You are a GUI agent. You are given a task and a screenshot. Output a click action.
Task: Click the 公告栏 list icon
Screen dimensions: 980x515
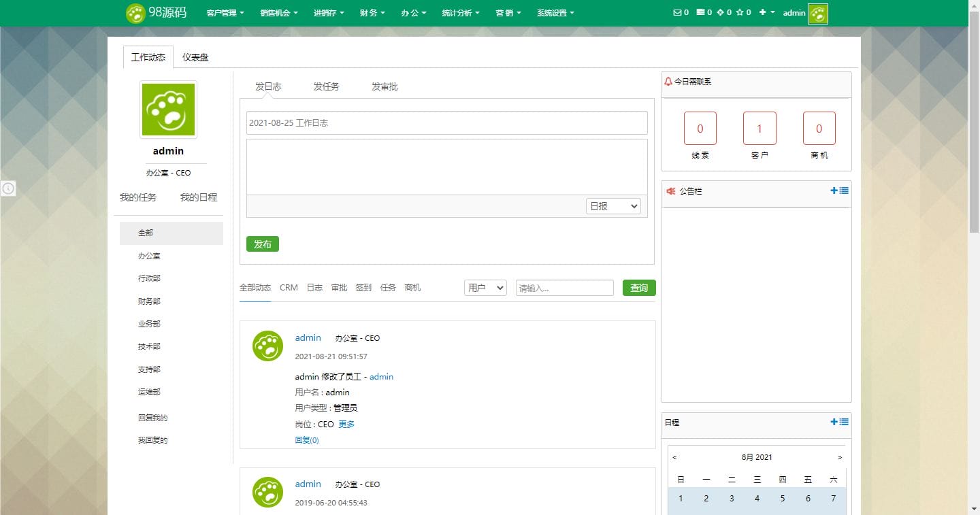tap(844, 191)
